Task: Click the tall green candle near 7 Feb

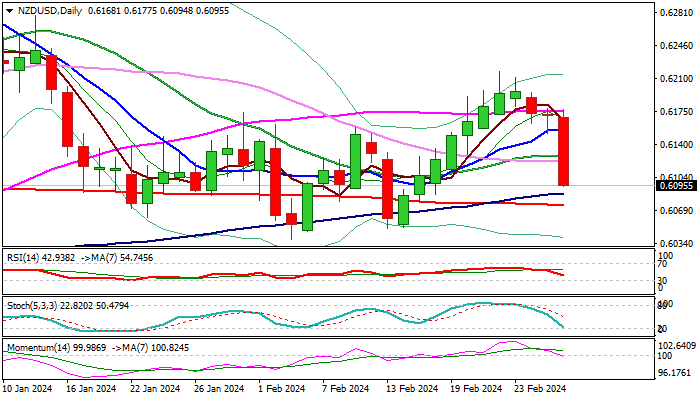Action: pyautogui.click(x=355, y=161)
